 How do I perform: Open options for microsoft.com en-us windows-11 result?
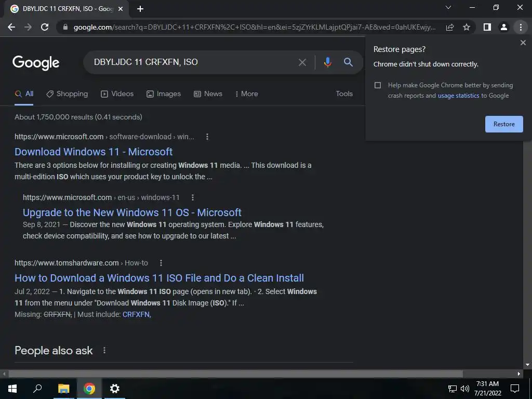click(x=192, y=197)
